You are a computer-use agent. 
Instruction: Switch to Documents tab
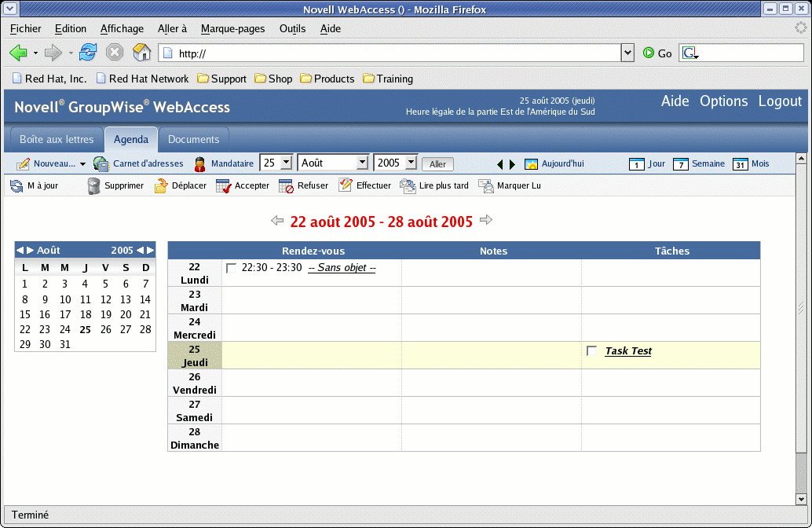193,139
